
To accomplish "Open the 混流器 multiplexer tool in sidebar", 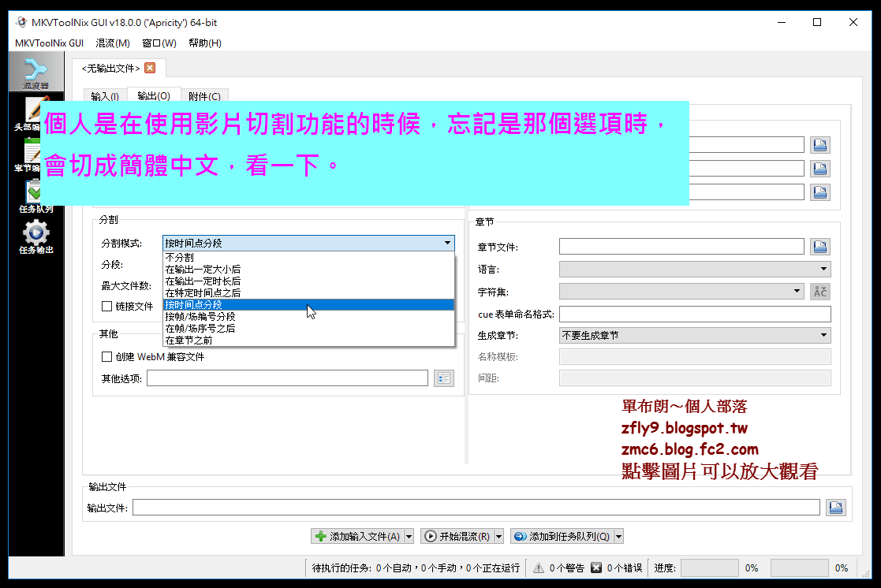I will (36, 72).
